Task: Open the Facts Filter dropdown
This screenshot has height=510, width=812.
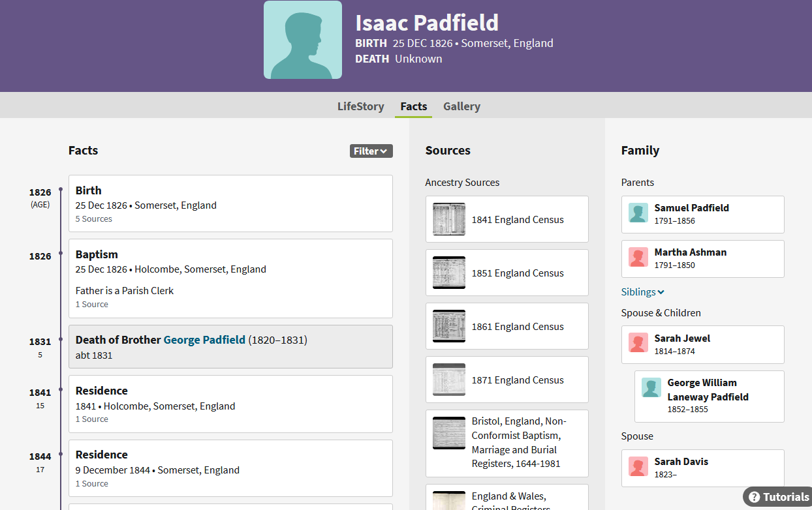Action: [371, 151]
